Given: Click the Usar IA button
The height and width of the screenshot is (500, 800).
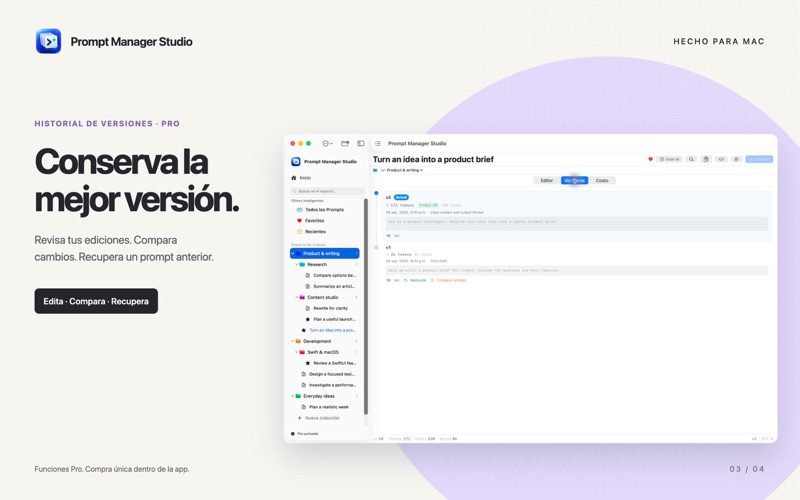Looking at the screenshot, I should (x=669, y=159).
